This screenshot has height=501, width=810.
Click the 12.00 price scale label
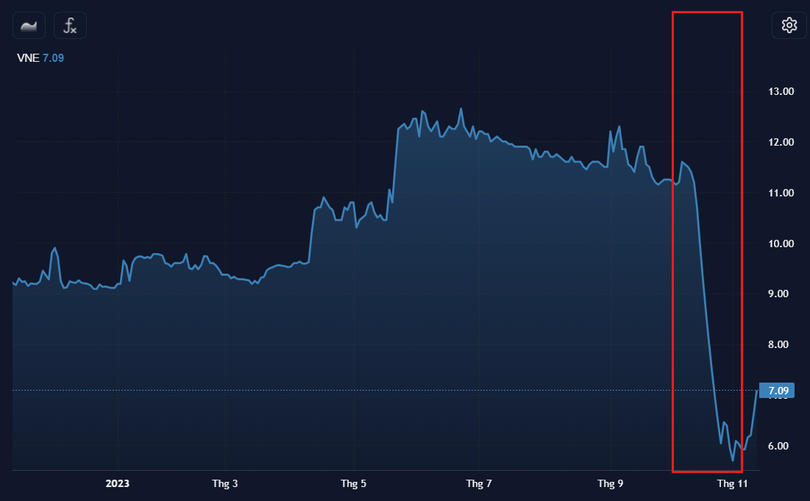click(780, 143)
